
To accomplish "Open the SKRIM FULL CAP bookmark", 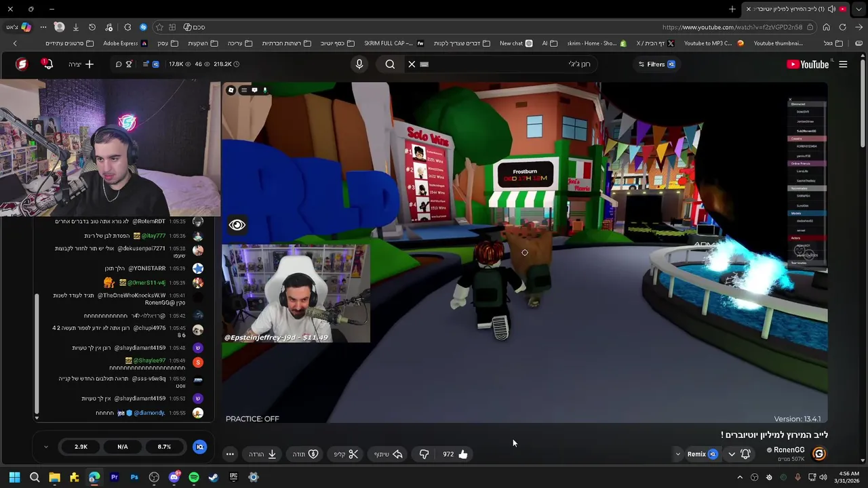I will coord(393,43).
